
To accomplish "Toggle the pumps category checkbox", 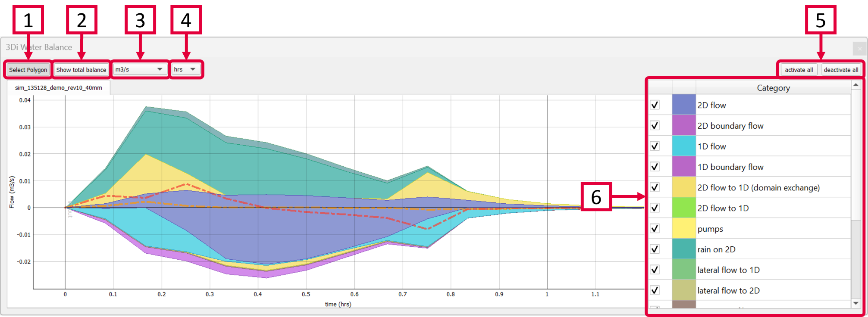I will pyautogui.click(x=655, y=229).
